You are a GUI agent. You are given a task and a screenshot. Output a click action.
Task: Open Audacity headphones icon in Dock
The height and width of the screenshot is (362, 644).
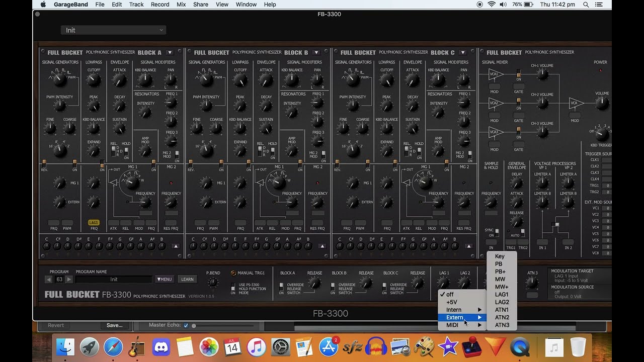[x=376, y=347]
